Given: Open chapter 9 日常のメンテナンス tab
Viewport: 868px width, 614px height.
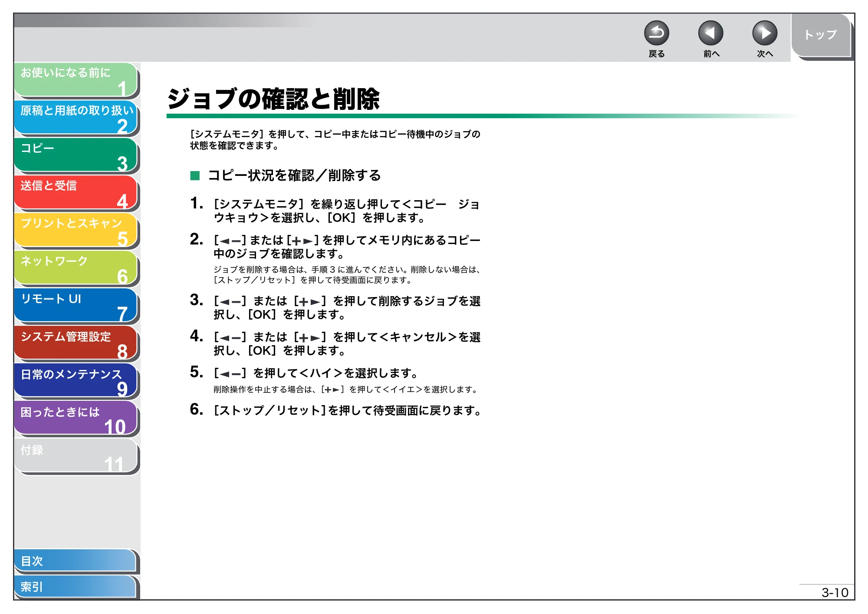Looking at the screenshot, I should pyautogui.click(x=76, y=381).
